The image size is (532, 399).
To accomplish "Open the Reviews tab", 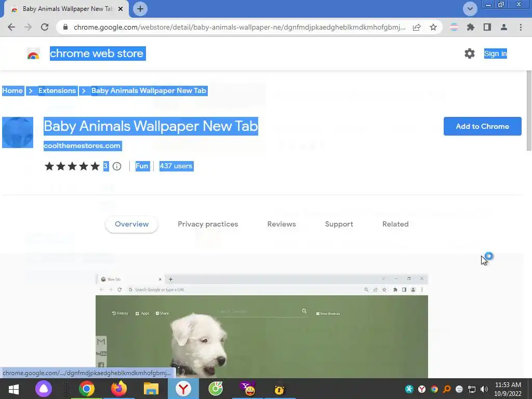I will [282, 224].
